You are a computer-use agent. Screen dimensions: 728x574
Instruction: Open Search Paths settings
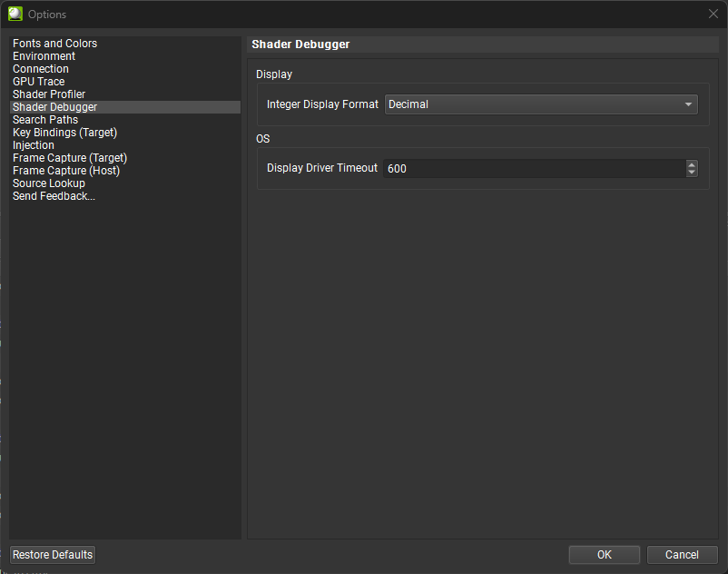[44, 119]
